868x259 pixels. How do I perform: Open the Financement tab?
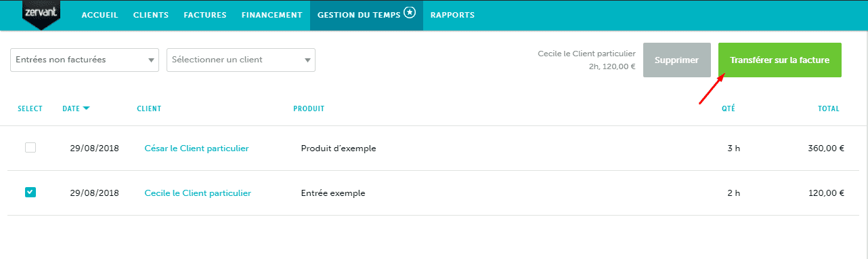coord(272,15)
